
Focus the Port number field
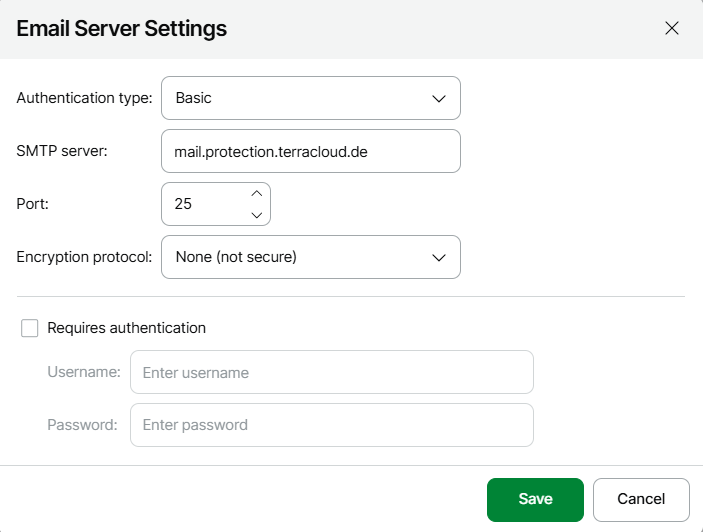[205, 204]
